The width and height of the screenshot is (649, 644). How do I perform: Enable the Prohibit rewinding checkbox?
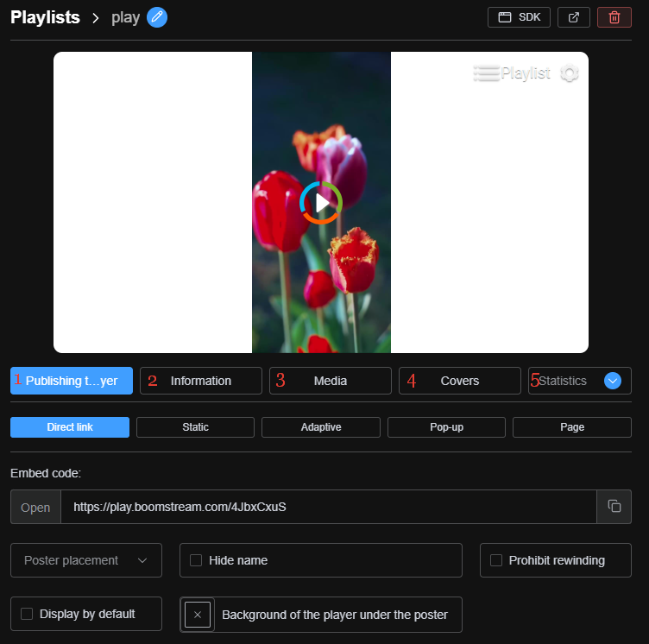coord(496,560)
